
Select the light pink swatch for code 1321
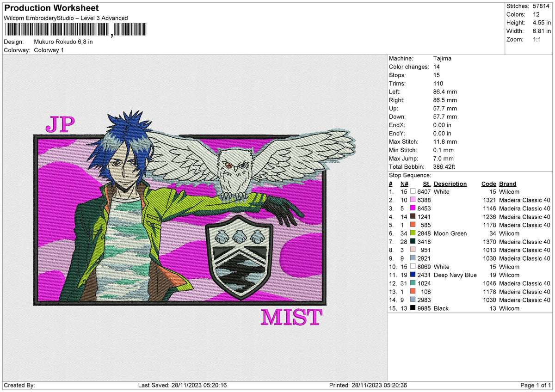413,200
